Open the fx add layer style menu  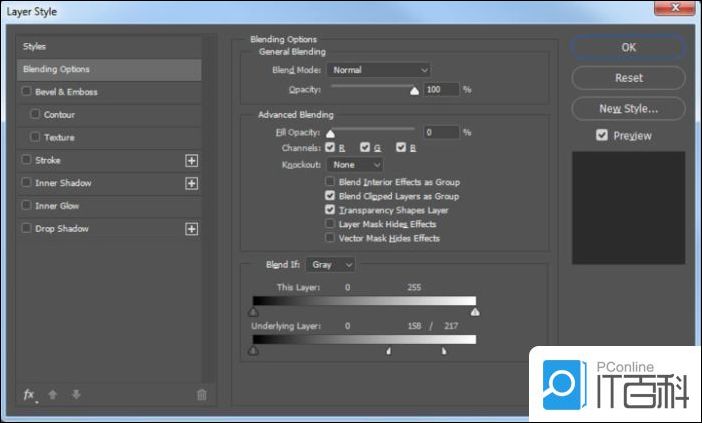pos(29,394)
